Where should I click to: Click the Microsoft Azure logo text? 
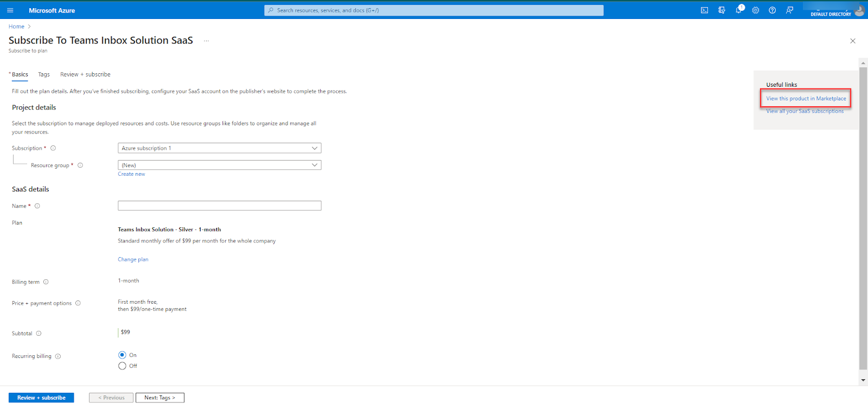pyautogui.click(x=52, y=10)
